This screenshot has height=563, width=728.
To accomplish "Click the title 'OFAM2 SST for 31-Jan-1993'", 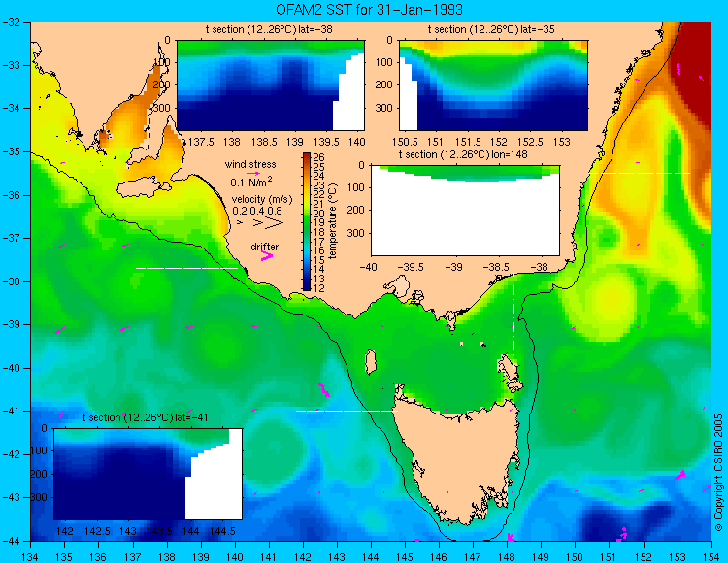I will [x=369, y=10].
